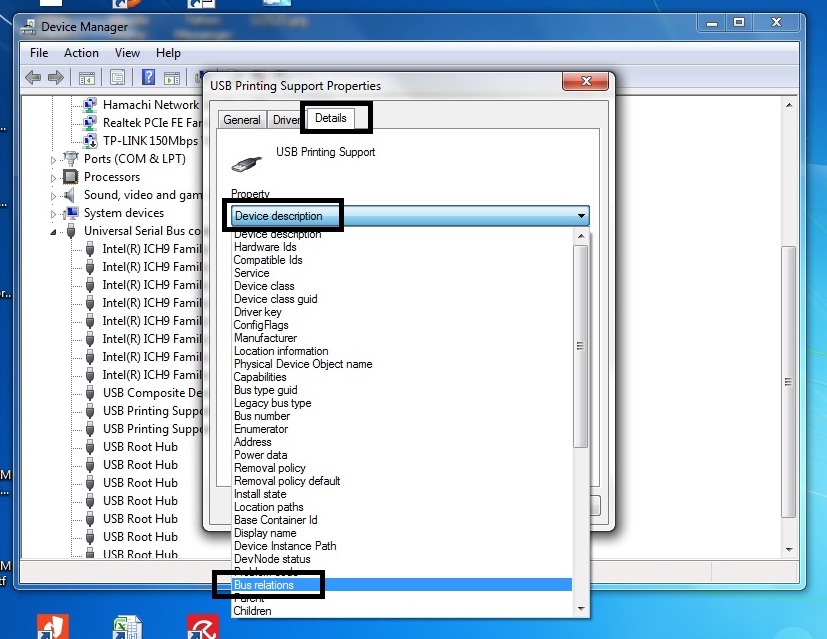Viewport: 827px width, 639px height.
Task: Expand the System devices node
Action: 53,214
